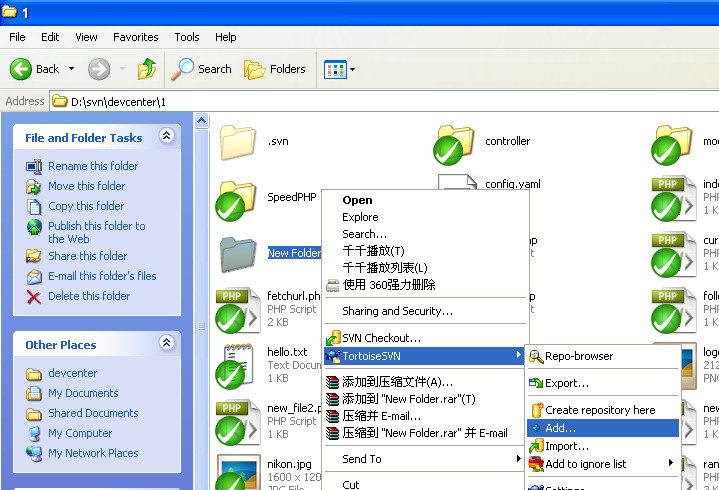Open the Back history dropdown arrow
The height and width of the screenshot is (490, 719).
pyautogui.click(x=72, y=69)
